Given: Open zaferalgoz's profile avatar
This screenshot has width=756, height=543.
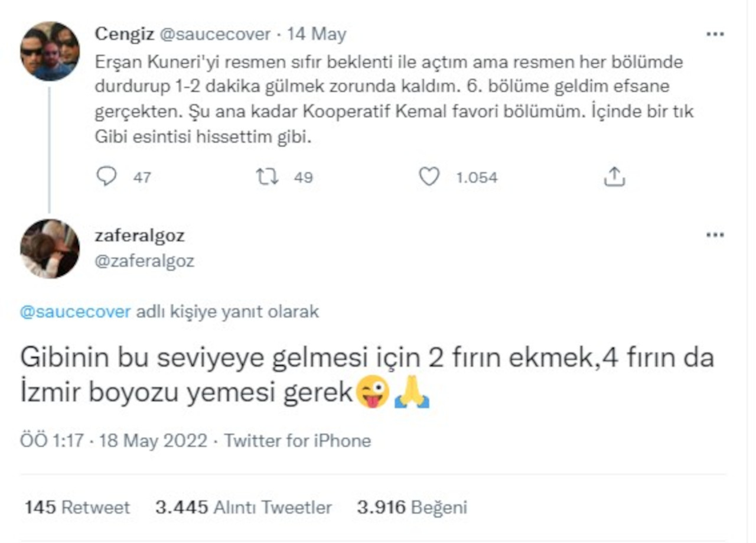Looking at the screenshot, I should [50, 249].
